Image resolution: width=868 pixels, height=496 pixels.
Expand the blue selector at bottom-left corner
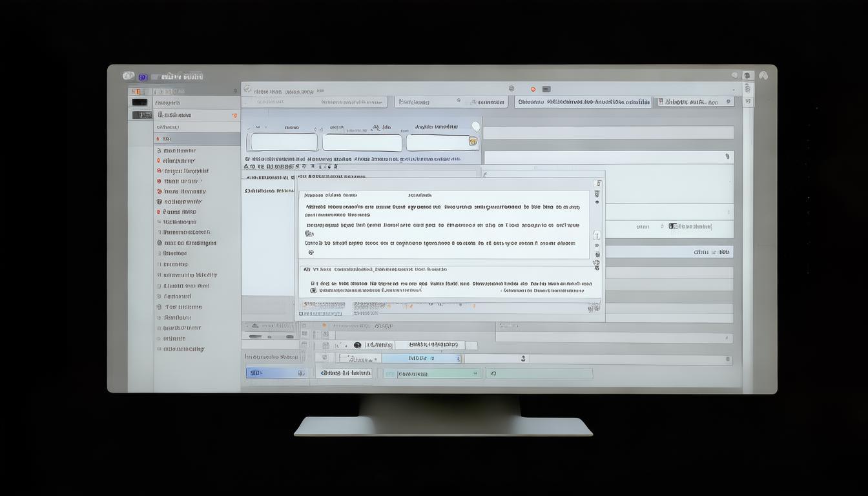[276, 373]
